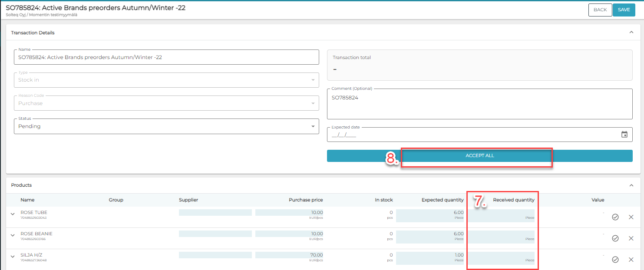Expand the ROSE BEANIE product row
This screenshot has width=644, height=270.
click(13, 236)
